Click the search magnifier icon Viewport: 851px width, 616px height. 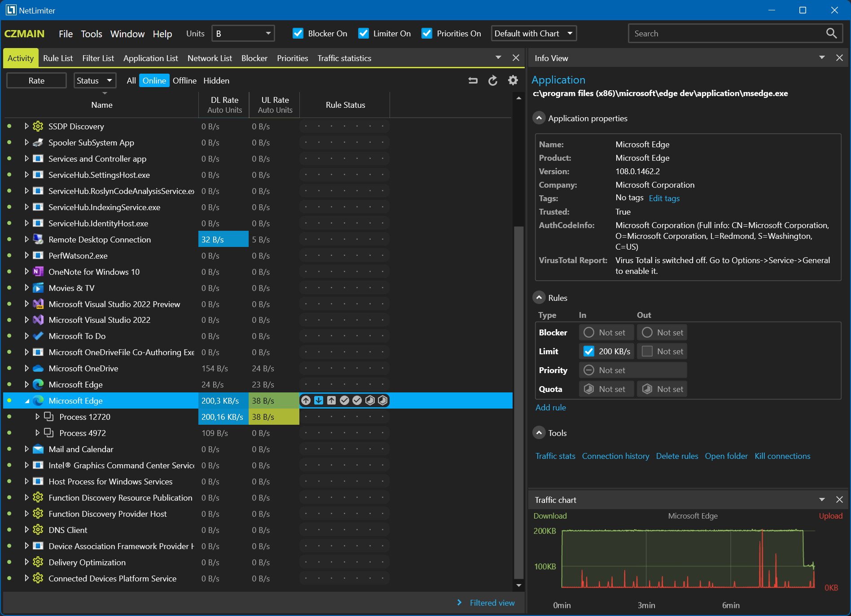[x=831, y=33]
